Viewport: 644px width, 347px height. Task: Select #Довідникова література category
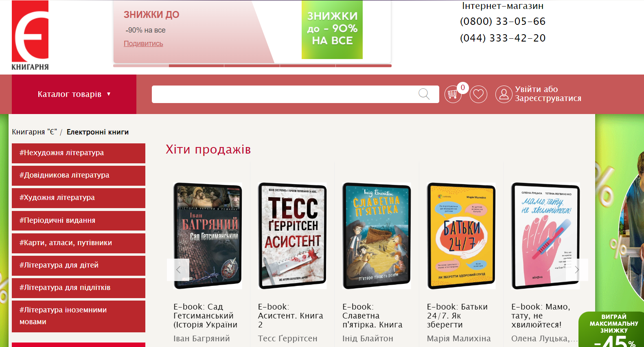[x=79, y=176]
